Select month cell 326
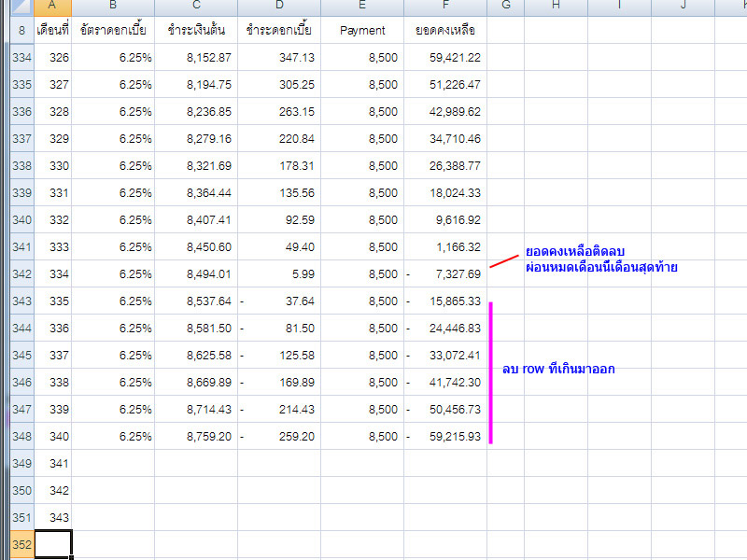The image size is (747, 560). coord(53,58)
